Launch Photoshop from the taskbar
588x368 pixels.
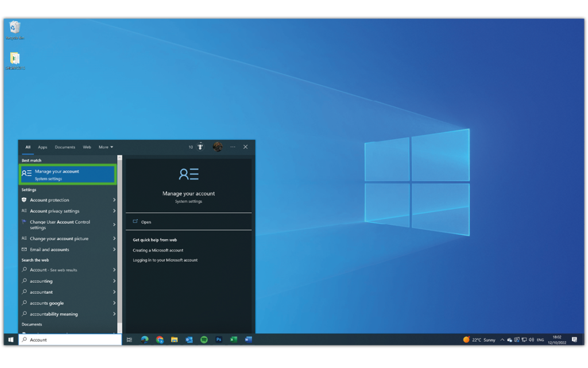pyautogui.click(x=219, y=340)
